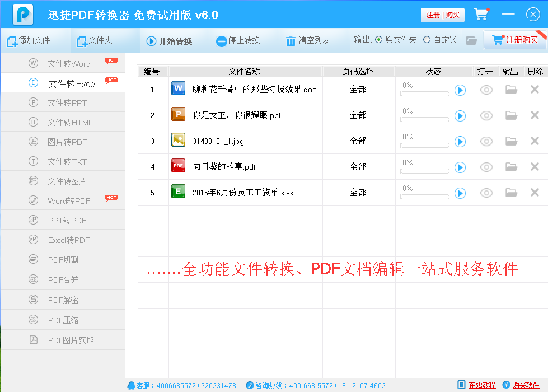Click 全部 page selection for 向日葵的故事.pdf
548x392 pixels.
coord(358,166)
